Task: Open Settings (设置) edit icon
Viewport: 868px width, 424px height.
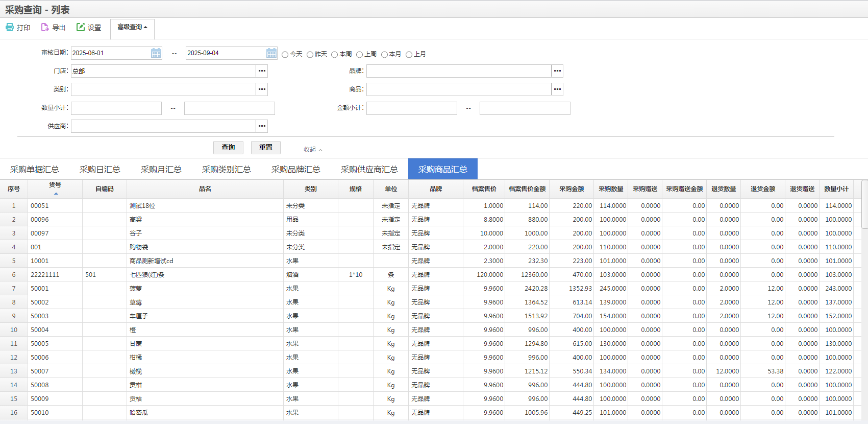Action: (81, 27)
